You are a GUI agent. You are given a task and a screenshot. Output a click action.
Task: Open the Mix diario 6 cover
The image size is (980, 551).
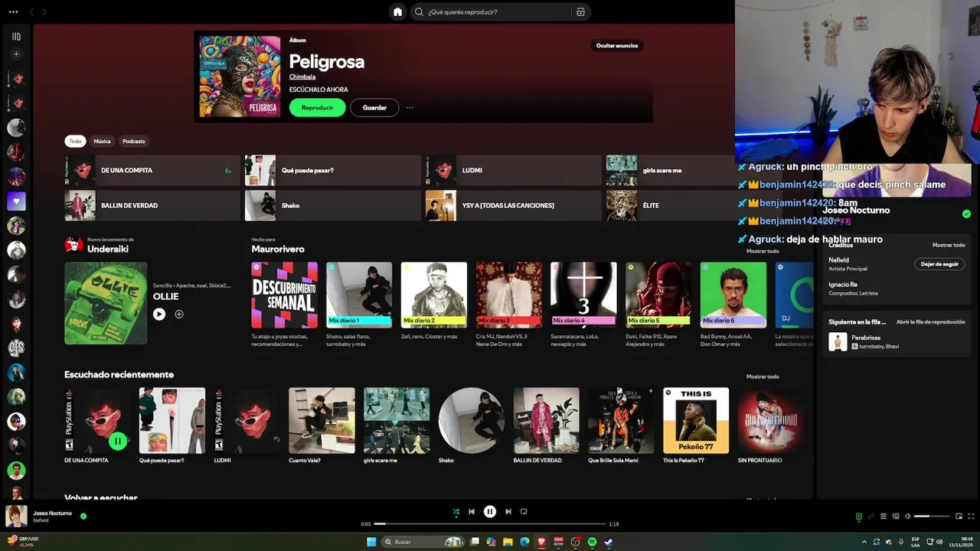click(733, 295)
